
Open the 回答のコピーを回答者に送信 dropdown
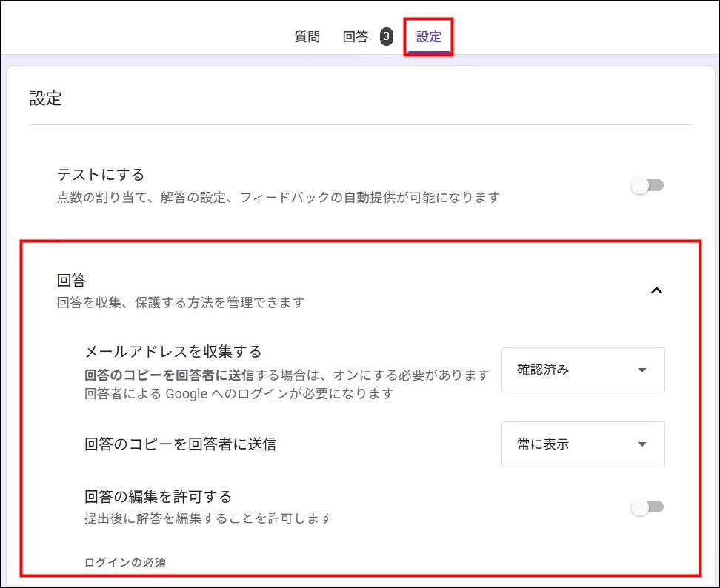(582, 444)
